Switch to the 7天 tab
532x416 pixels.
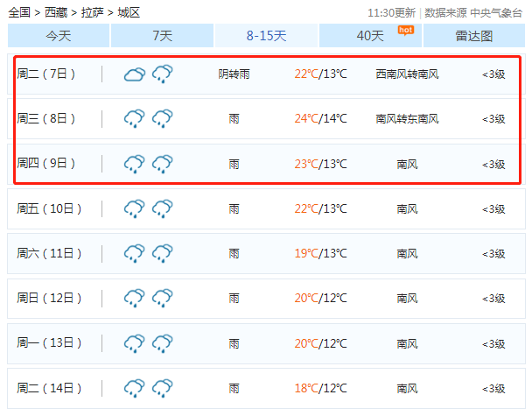162,36
